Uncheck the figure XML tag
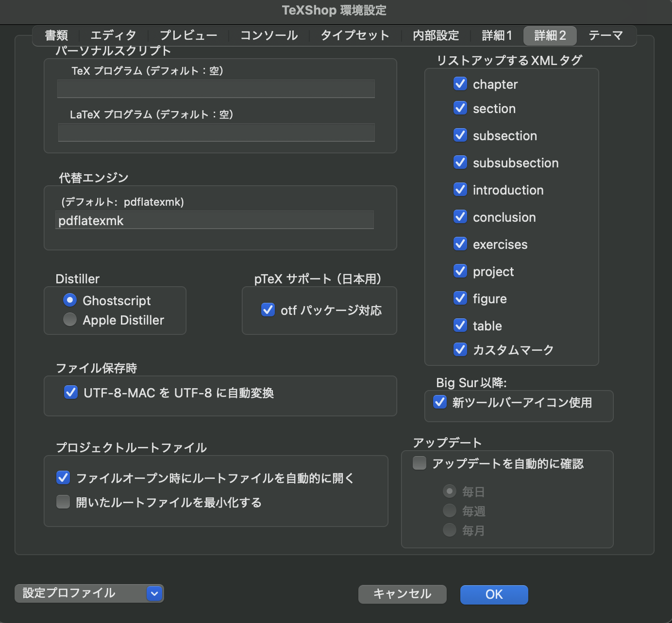The width and height of the screenshot is (672, 623). (x=460, y=298)
